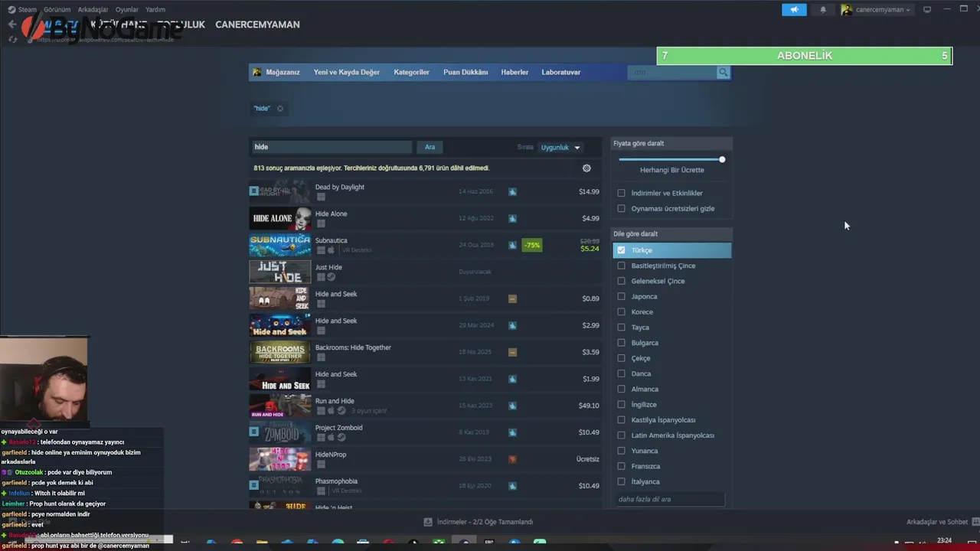Open the Backrooms: Hide Together thumbnail
The height and width of the screenshot is (551, 980).
[280, 352]
